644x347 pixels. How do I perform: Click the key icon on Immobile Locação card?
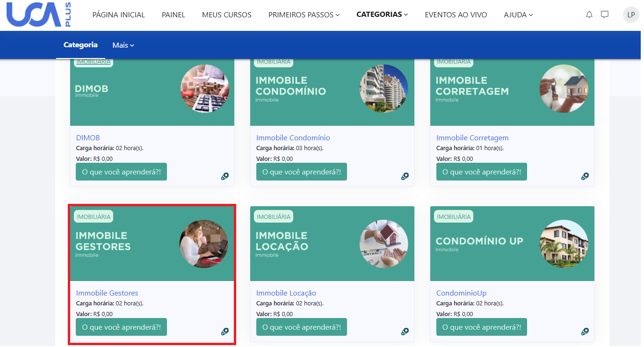click(x=405, y=332)
